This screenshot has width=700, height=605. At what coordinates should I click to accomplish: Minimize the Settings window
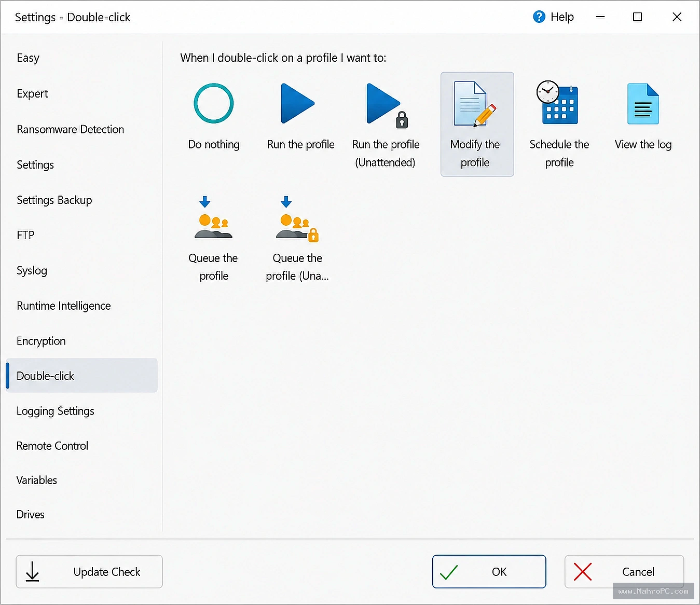600,17
